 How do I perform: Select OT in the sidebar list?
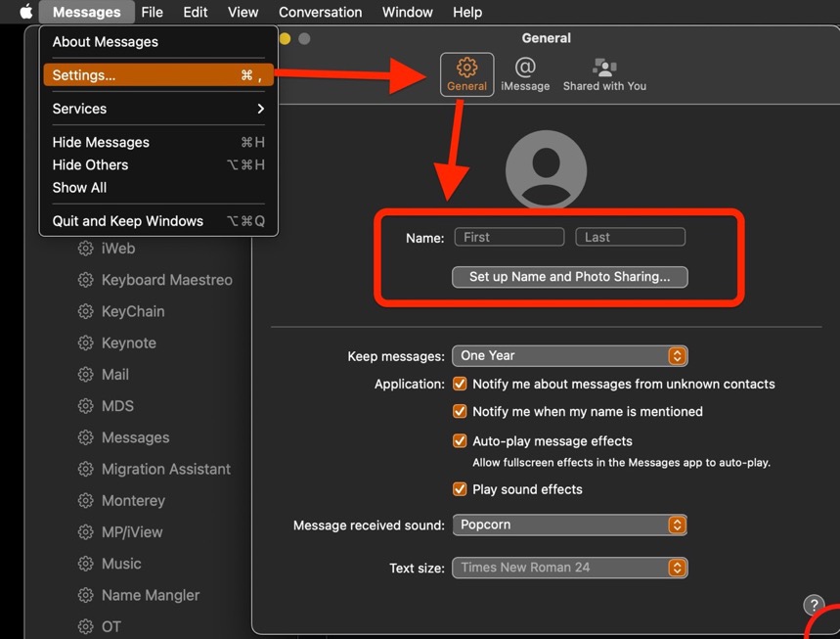(x=111, y=626)
